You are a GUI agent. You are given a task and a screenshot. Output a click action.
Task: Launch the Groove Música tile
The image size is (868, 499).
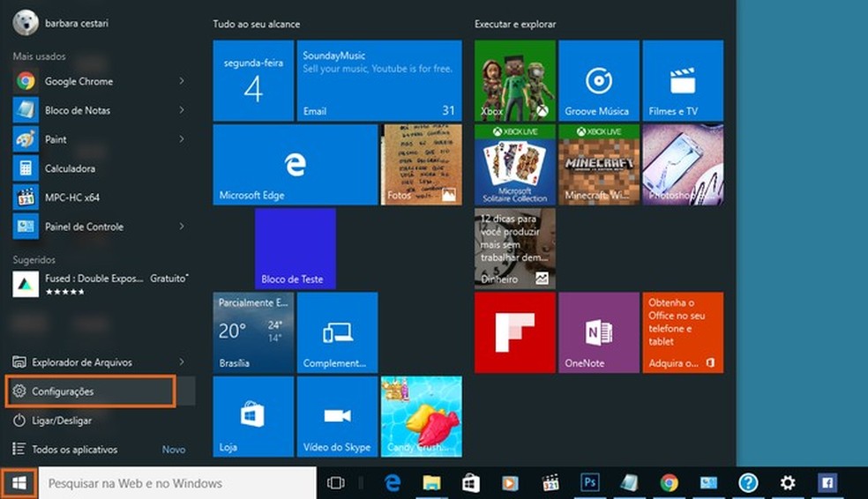(x=598, y=80)
